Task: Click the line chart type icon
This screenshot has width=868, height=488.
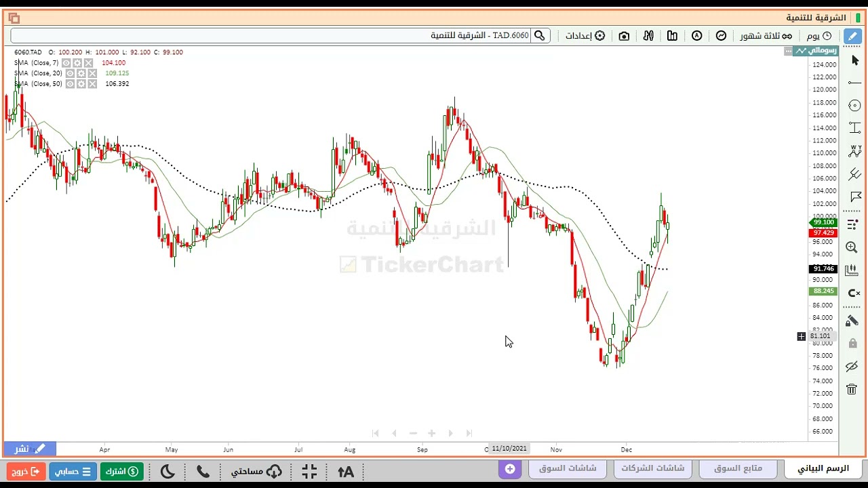Action: click(x=722, y=36)
